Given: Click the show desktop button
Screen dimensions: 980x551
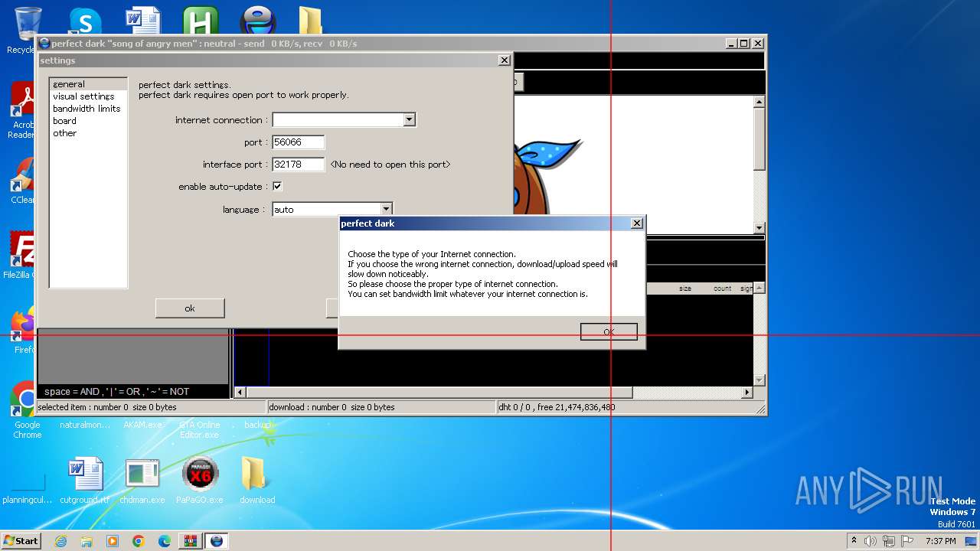Looking at the screenshot, I should pyautogui.click(x=972, y=541).
